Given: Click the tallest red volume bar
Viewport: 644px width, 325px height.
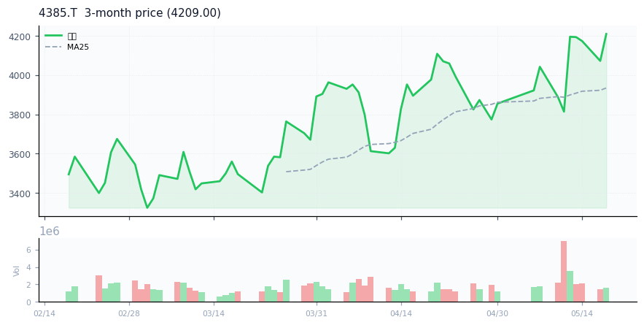Looking at the screenshot, I should [x=564, y=272].
